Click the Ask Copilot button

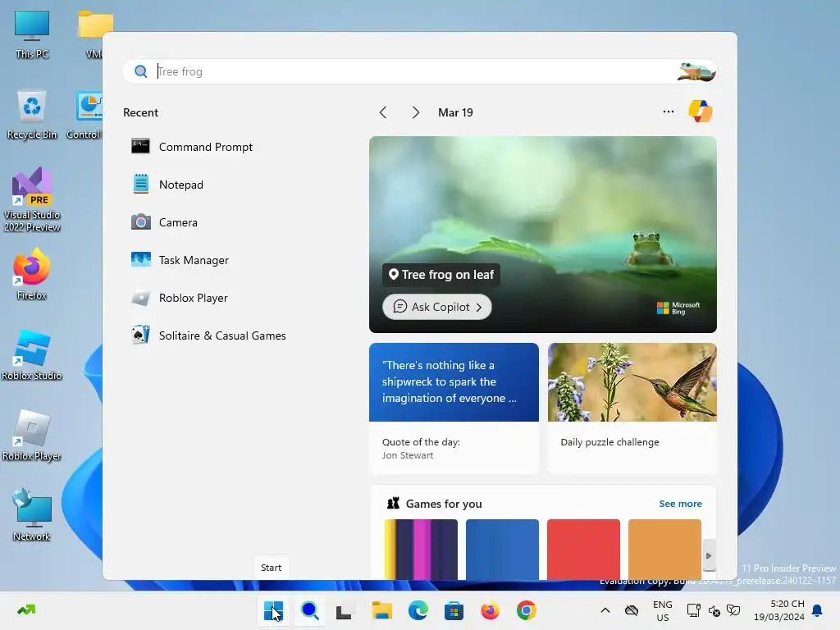(436, 307)
